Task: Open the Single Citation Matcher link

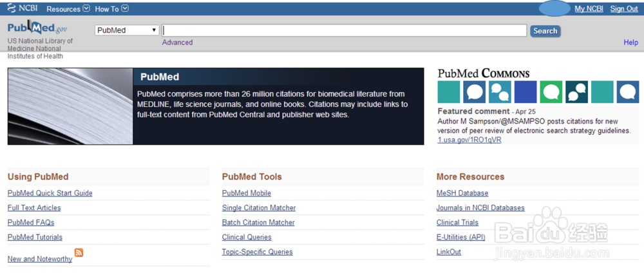Action: pos(259,208)
